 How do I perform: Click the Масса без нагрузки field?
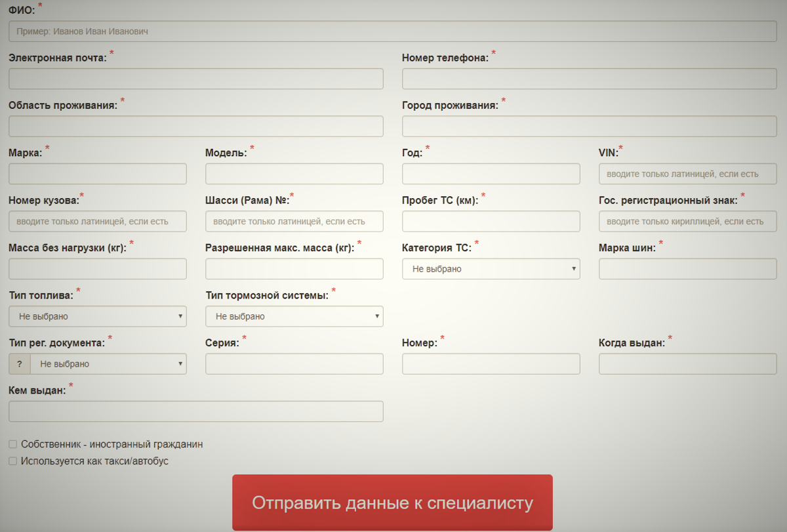click(98, 269)
